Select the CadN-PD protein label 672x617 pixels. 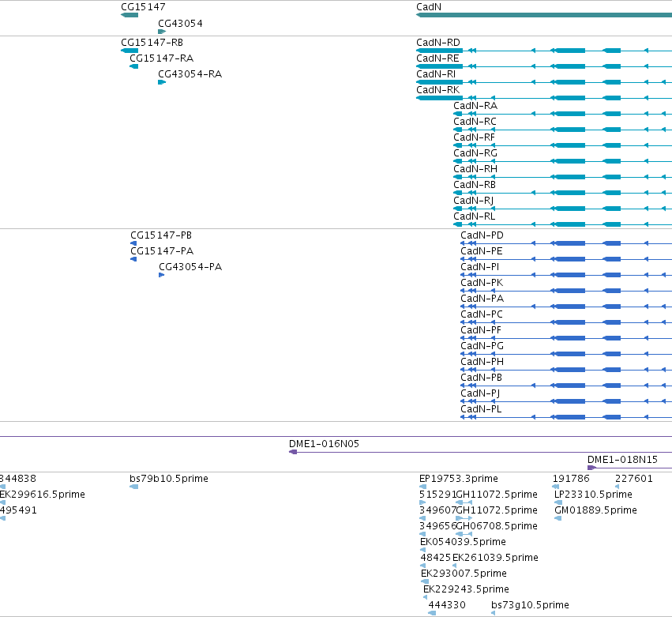click(482, 235)
